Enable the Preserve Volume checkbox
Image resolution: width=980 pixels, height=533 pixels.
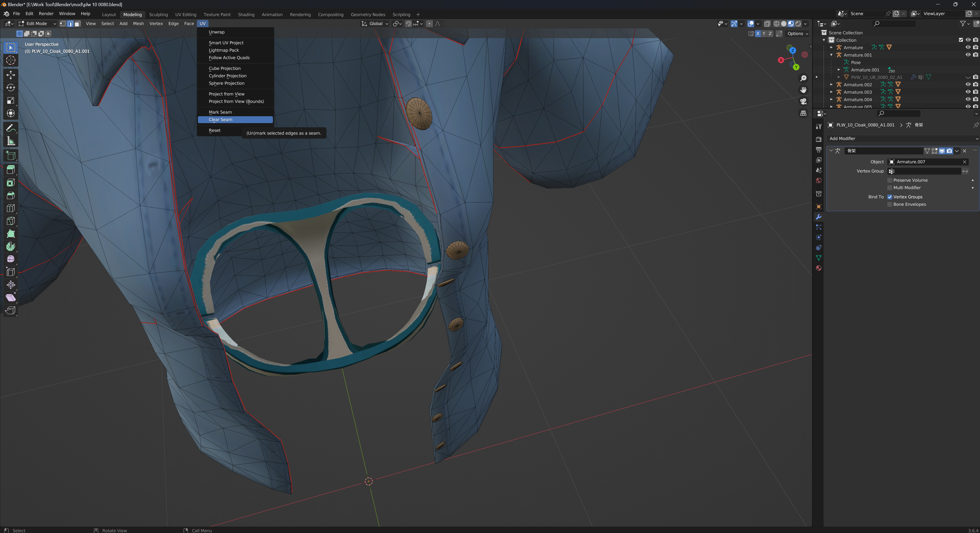[x=890, y=180]
